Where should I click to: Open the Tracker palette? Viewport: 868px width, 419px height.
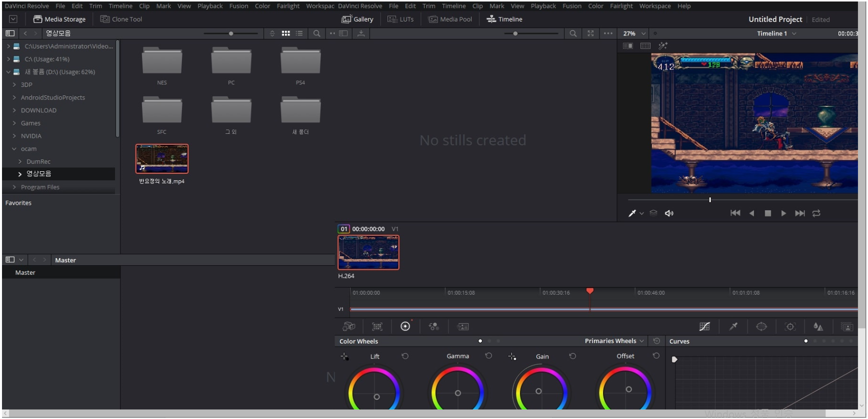790,327
